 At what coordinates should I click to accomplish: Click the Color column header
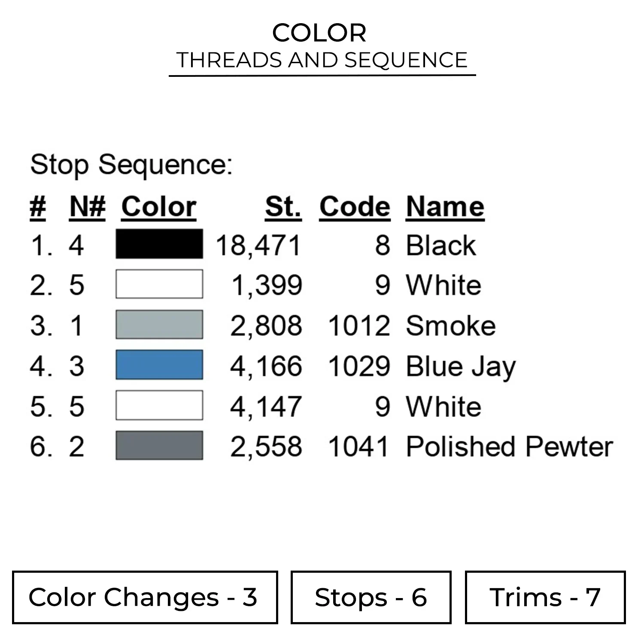click(x=158, y=207)
